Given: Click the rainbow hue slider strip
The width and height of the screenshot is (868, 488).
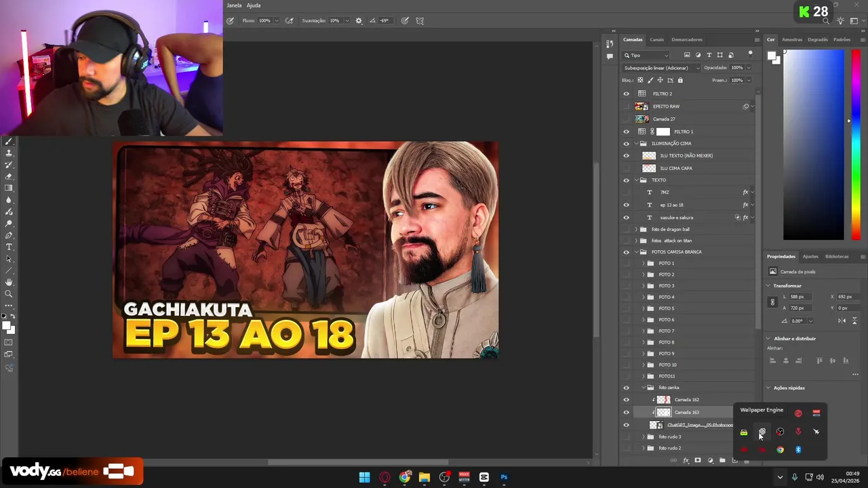Looking at the screenshot, I should tap(856, 144).
